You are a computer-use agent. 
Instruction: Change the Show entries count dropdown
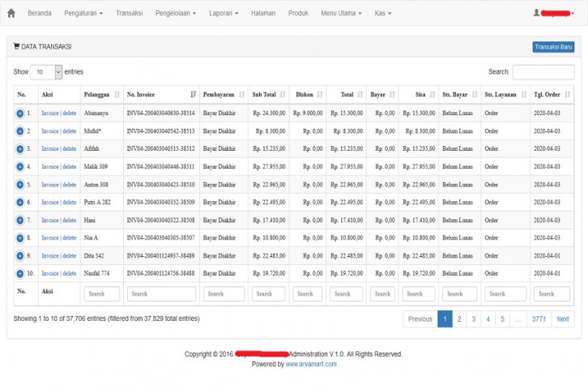[x=46, y=72]
